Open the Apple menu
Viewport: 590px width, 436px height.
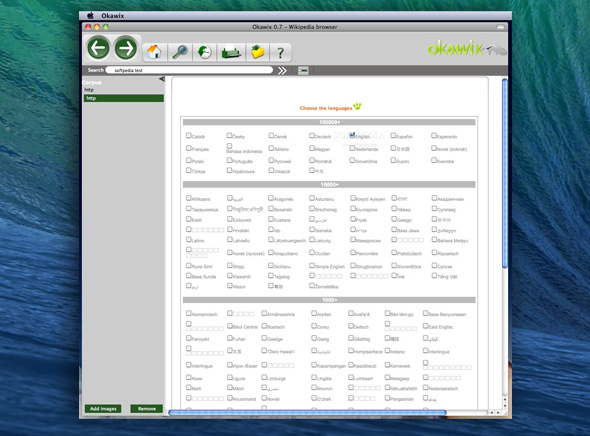(x=90, y=16)
